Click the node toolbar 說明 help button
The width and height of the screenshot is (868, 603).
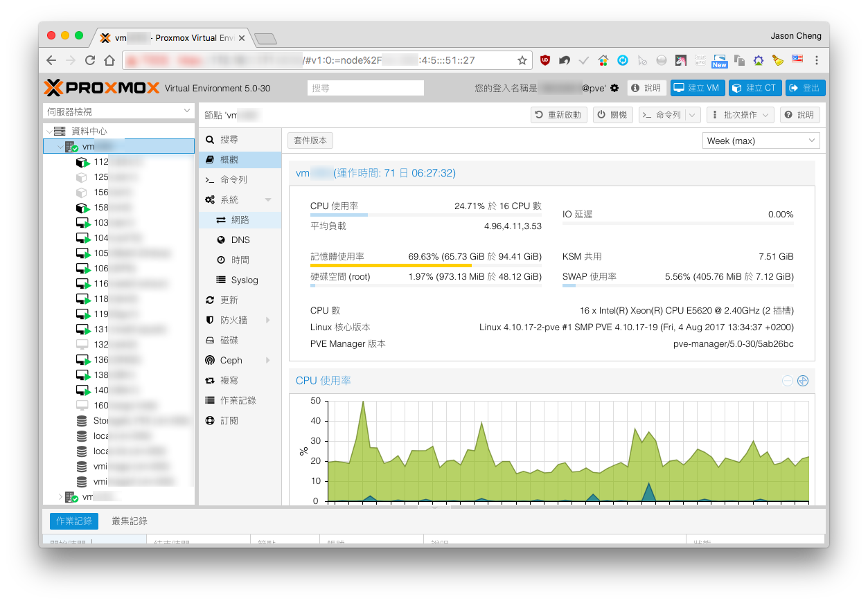click(x=800, y=115)
